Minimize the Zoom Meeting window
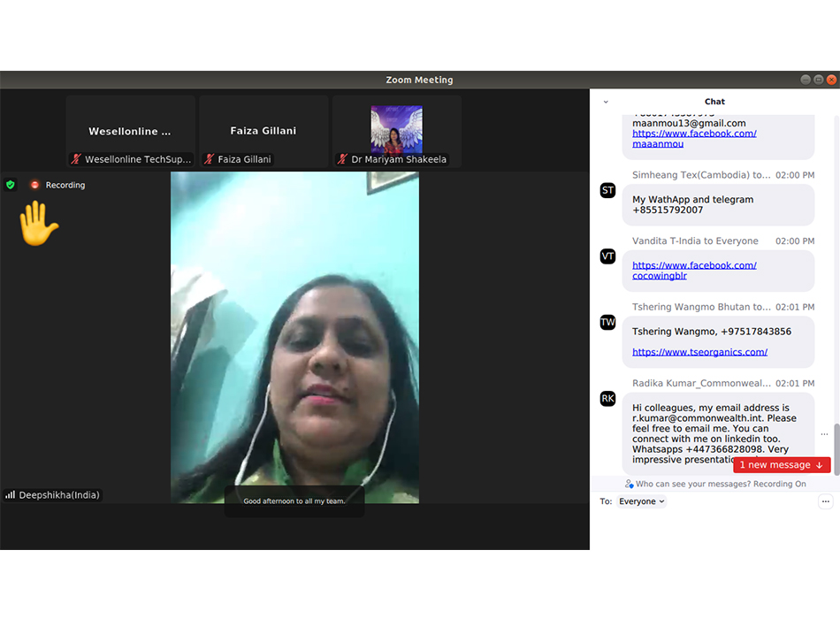The image size is (840, 619). [x=806, y=80]
